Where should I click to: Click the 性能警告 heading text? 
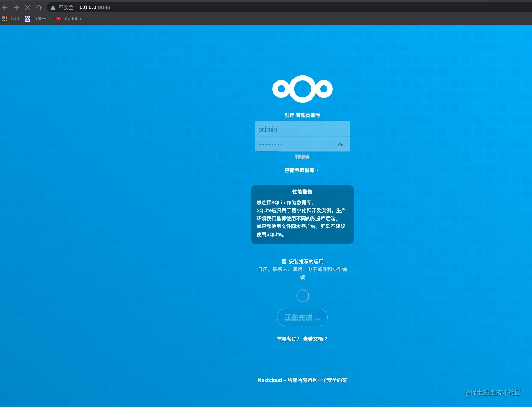click(302, 192)
